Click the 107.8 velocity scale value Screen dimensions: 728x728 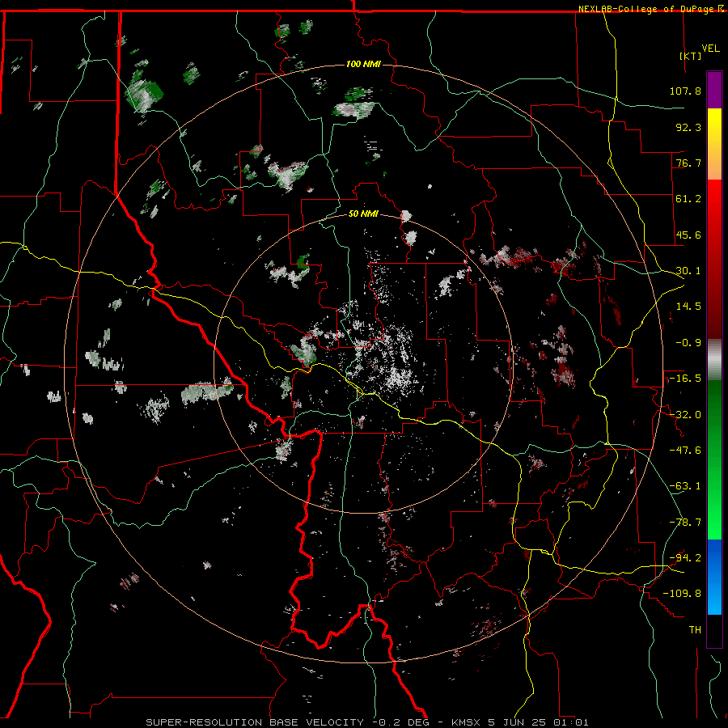click(685, 91)
